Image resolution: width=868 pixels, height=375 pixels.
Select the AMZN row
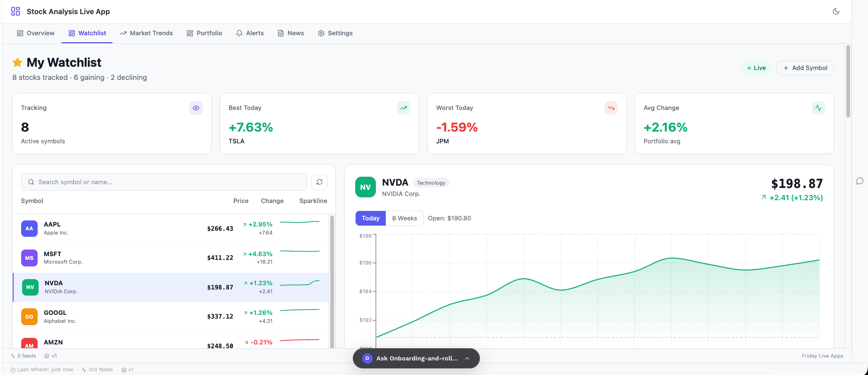click(x=171, y=340)
